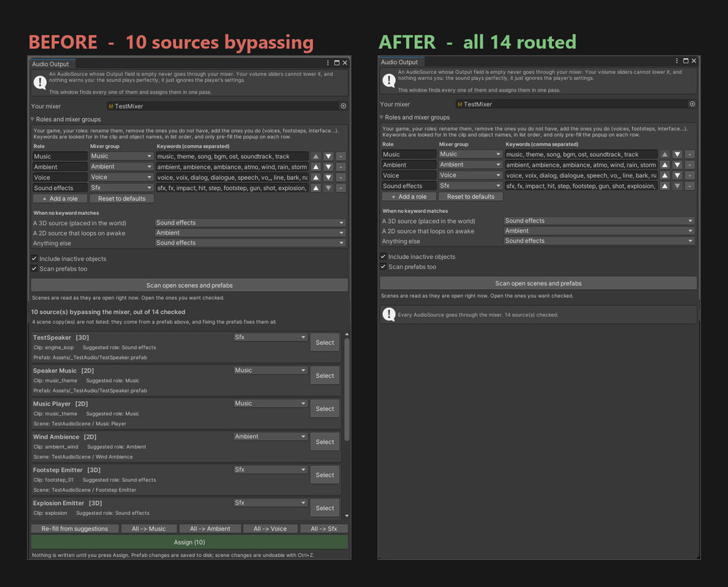
Task: Click Re-fill from suggestions button
Action: (74, 528)
